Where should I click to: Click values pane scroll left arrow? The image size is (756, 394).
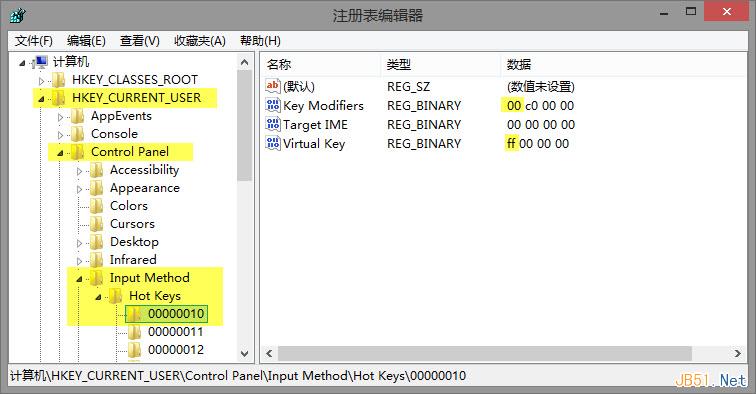[x=269, y=353]
